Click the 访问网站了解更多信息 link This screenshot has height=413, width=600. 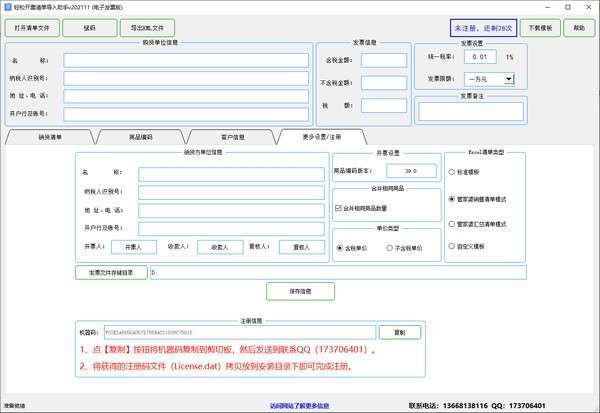(300, 406)
